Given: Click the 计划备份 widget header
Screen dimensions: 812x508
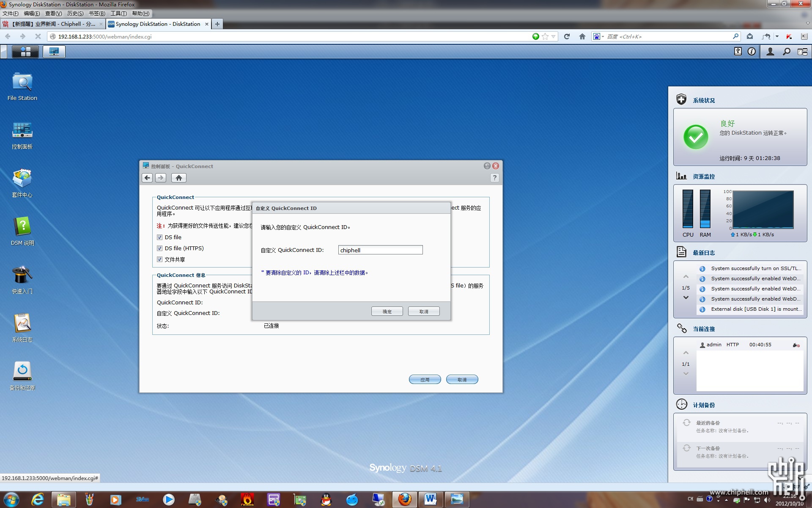Looking at the screenshot, I should 703,406.
